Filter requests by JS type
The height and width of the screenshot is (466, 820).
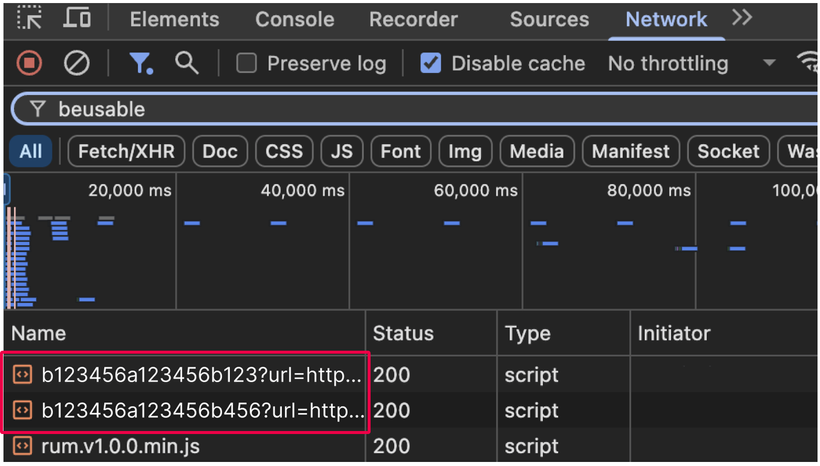[x=342, y=151]
